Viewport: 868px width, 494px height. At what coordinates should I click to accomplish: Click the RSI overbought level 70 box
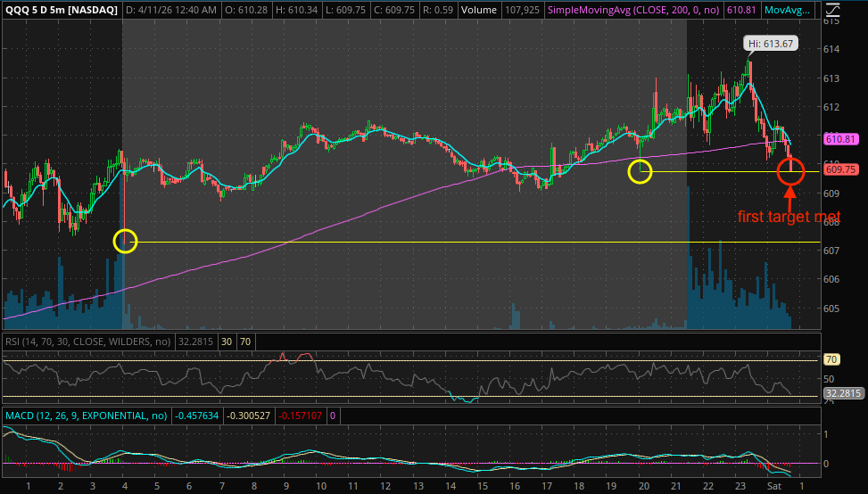click(245, 342)
